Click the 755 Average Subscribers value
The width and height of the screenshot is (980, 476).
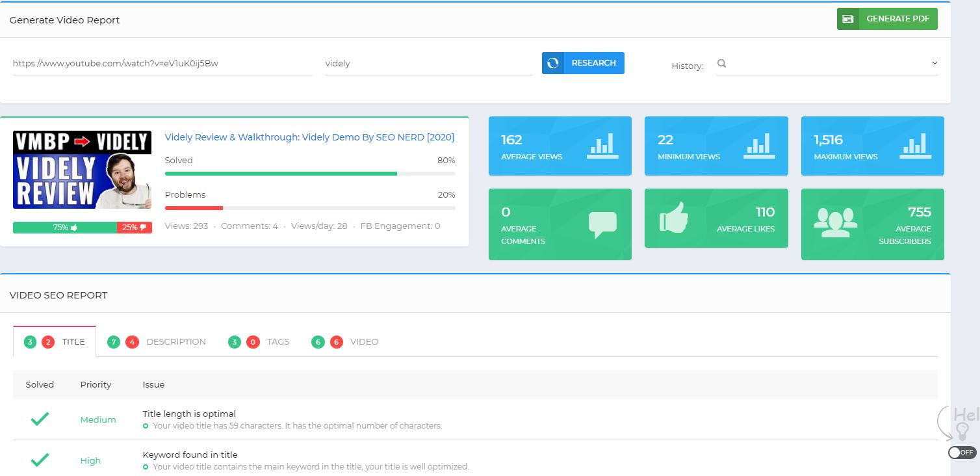click(x=920, y=212)
